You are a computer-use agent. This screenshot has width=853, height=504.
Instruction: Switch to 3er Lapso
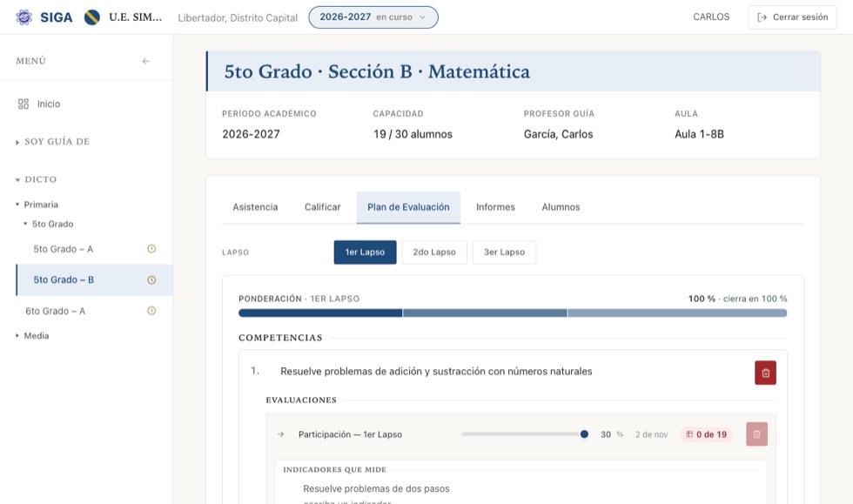504,252
